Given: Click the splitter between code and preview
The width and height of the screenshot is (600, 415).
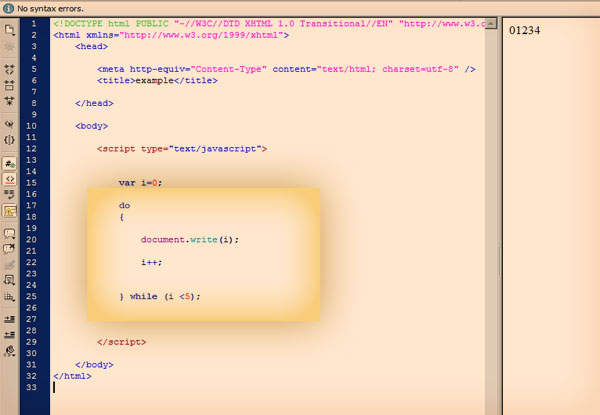Looking at the screenshot, I should pos(500,216).
